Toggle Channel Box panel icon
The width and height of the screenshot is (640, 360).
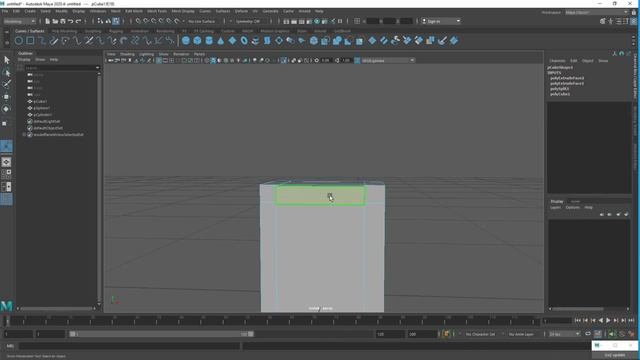click(634, 21)
